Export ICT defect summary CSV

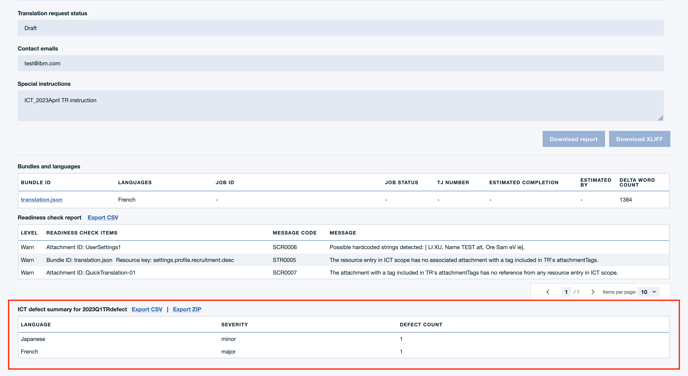pos(147,309)
